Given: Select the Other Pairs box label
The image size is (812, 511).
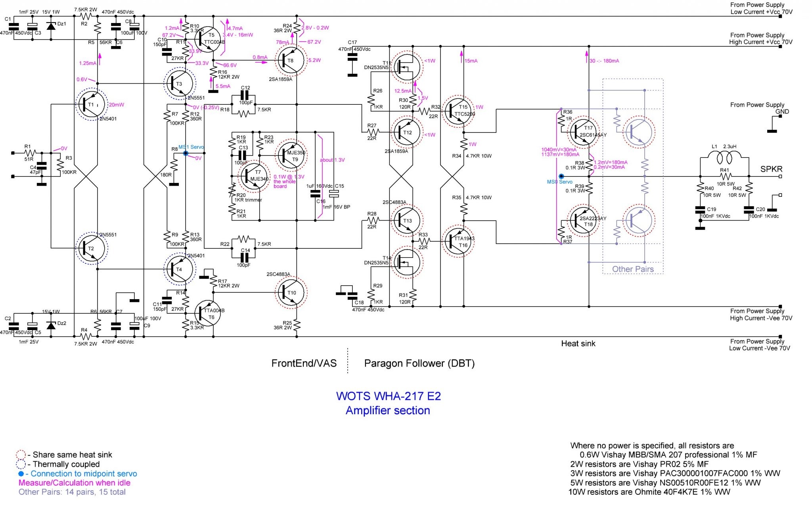Looking at the screenshot, I should [x=633, y=269].
